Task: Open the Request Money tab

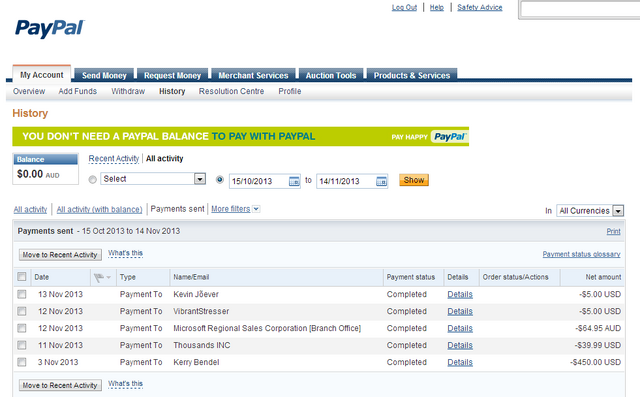Action: [172, 75]
